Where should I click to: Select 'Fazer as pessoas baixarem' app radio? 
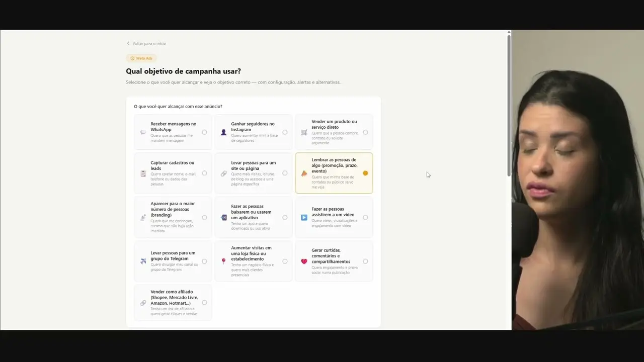(285, 217)
